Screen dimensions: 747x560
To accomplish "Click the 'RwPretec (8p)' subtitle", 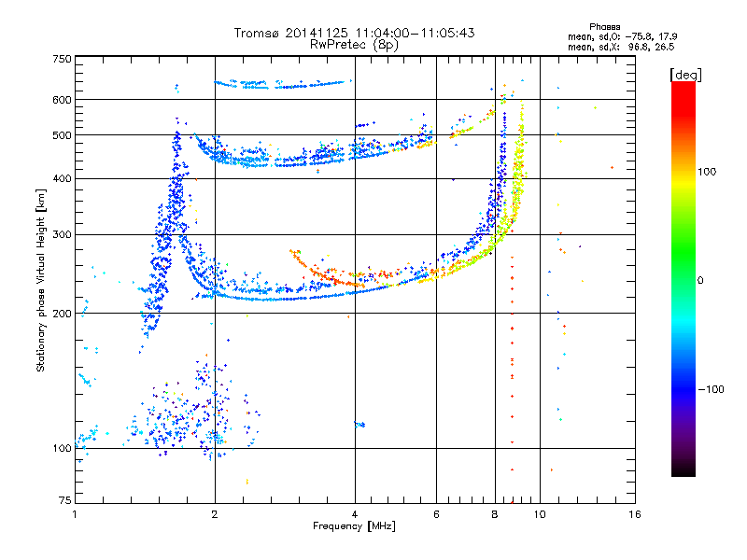I will coord(354,45).
